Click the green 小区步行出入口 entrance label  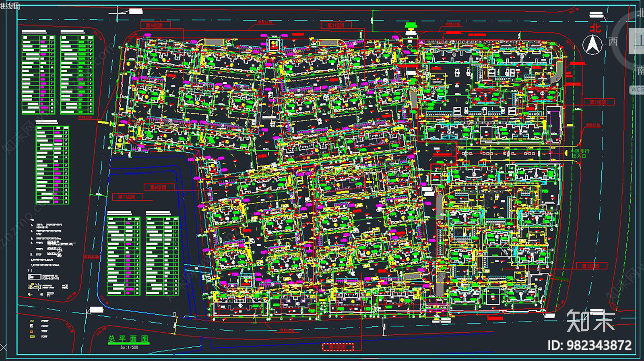tap(580, 154)
